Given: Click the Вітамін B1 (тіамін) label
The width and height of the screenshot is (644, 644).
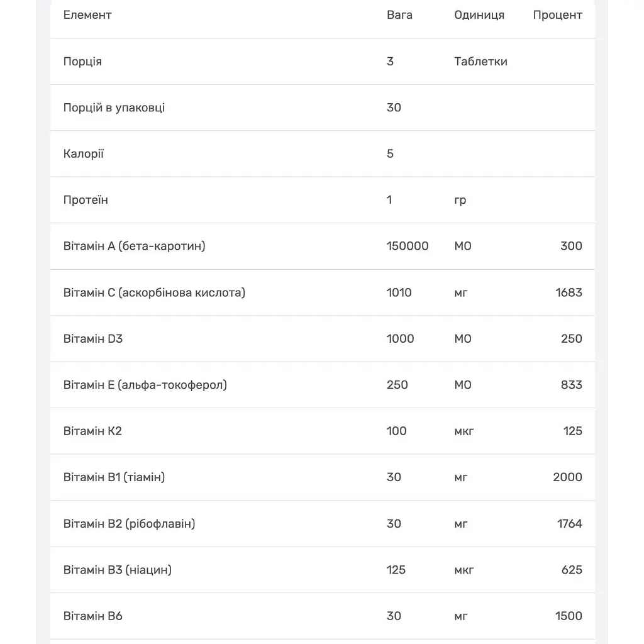Looking at the screenshot, I should click(114, 477).
